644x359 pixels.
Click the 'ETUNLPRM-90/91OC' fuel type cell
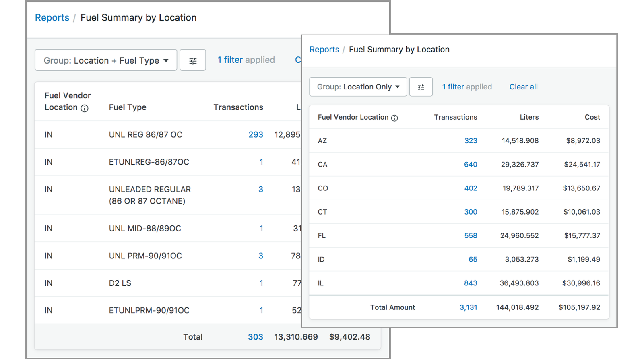tap(149, 311)
